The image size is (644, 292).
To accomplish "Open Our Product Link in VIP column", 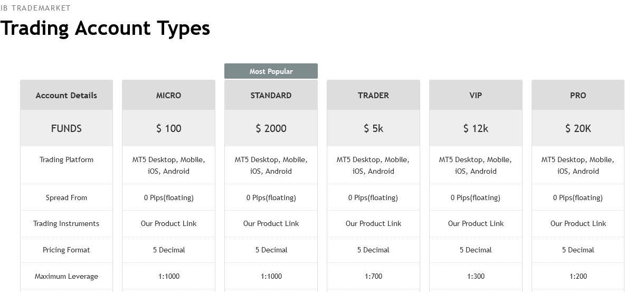I will coord(476,224).
